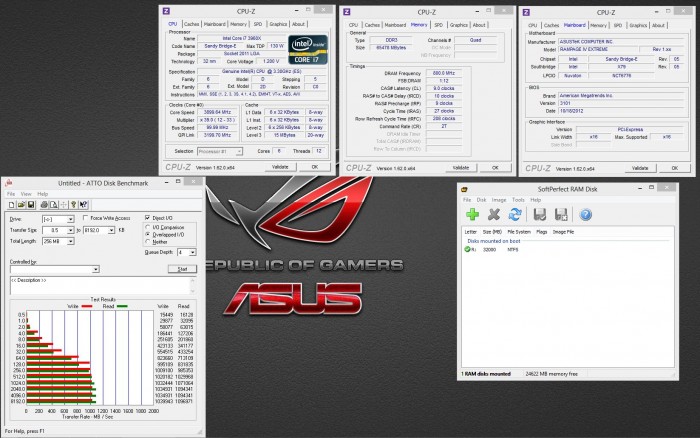Click 'Disks mounted on boot' group label
700x438 pixels.
(x=493, y=241)
